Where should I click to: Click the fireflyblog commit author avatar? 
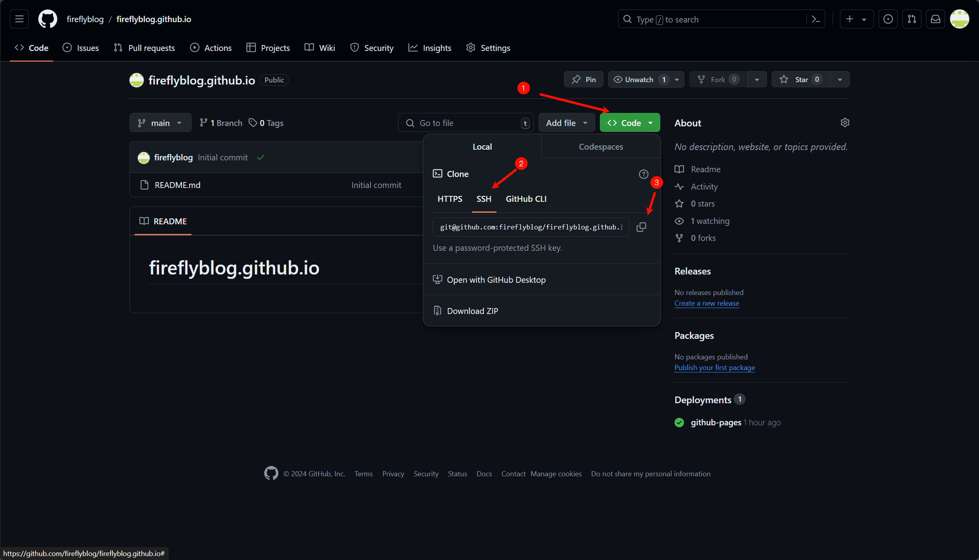click(x=144, y=157)
